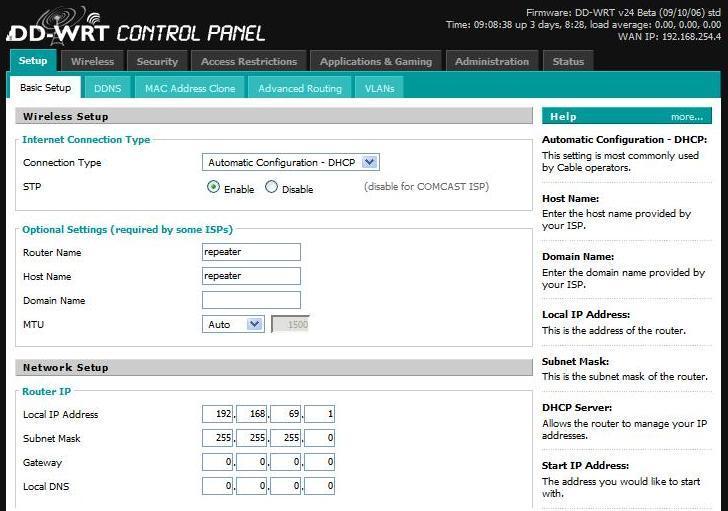Screen dimensions: 728x511
Task: Switch to the Administration tab
Action: [492, 61]
